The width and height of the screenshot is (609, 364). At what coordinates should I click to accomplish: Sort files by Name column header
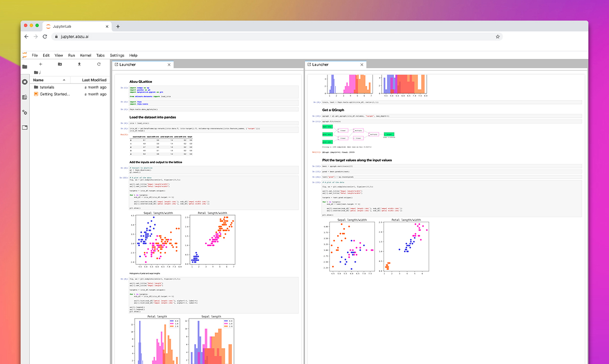[x=38, y=80]
